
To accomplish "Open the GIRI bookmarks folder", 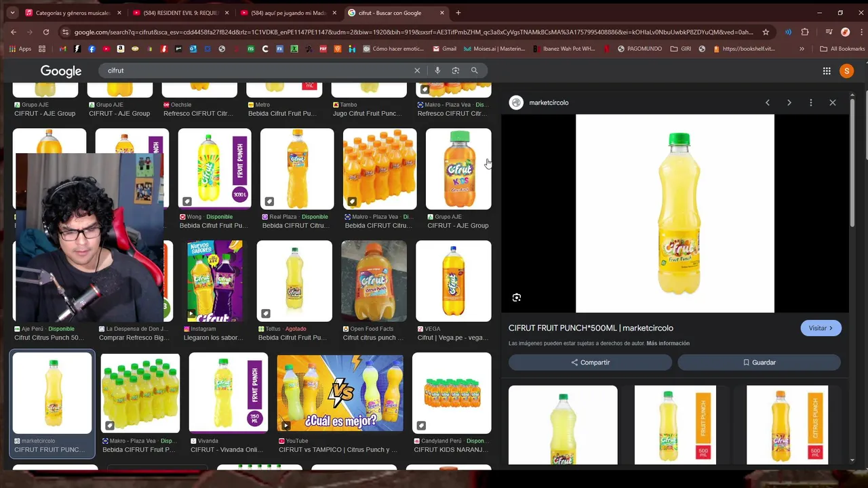I will pos(680,49).
